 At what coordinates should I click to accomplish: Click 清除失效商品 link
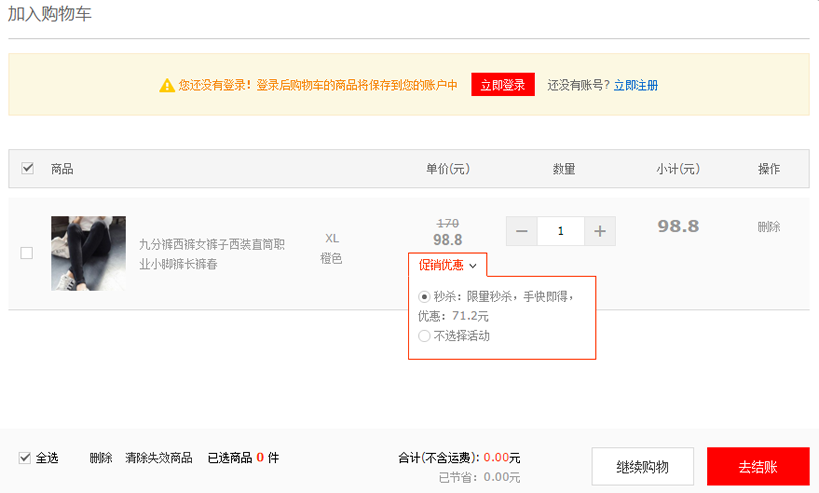[x=158, y=458]
